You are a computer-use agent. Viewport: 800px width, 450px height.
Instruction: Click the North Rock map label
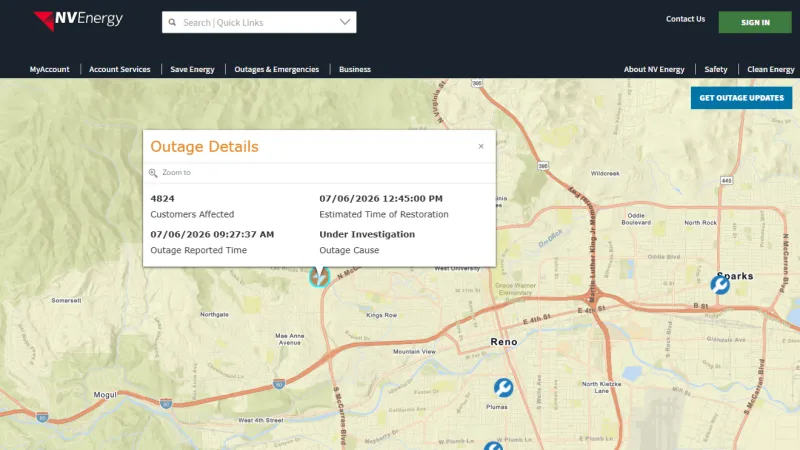[701, 222]
